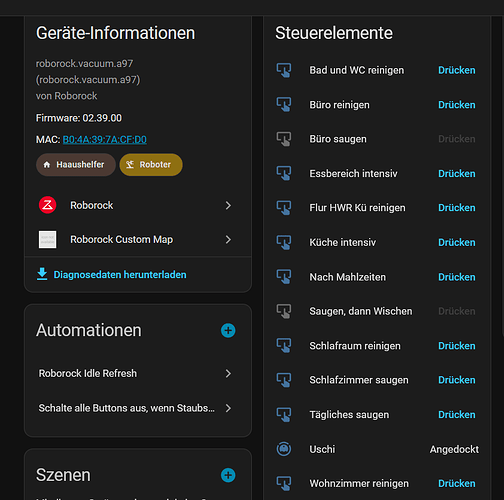Click the Essbereich intensiv entity label
Viewport: 504px width, 500px height.
353,174
